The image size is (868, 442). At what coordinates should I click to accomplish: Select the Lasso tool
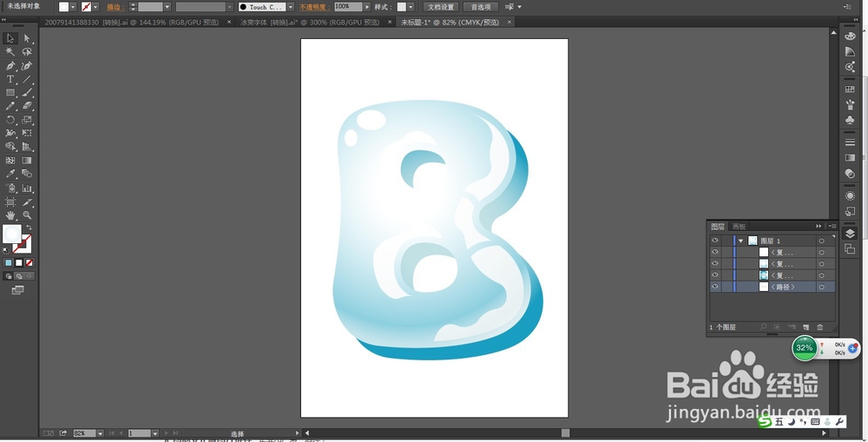[x=27, y=51]
